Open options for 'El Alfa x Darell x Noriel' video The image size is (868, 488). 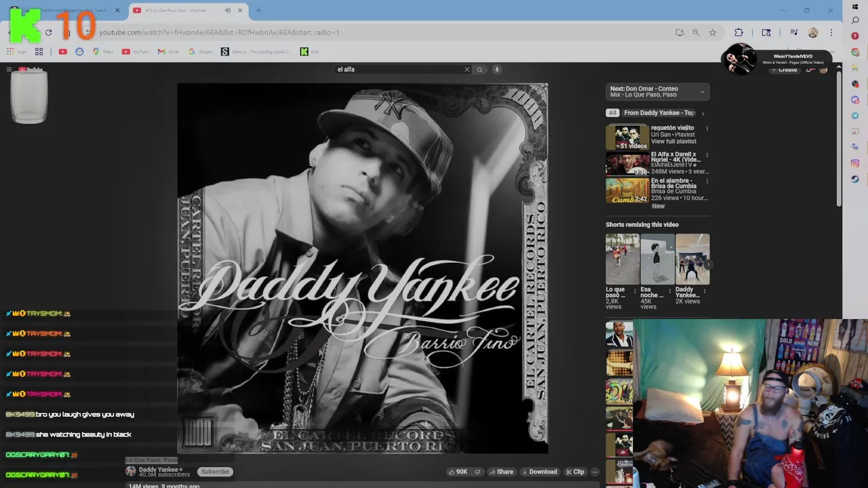click(707, 155)
